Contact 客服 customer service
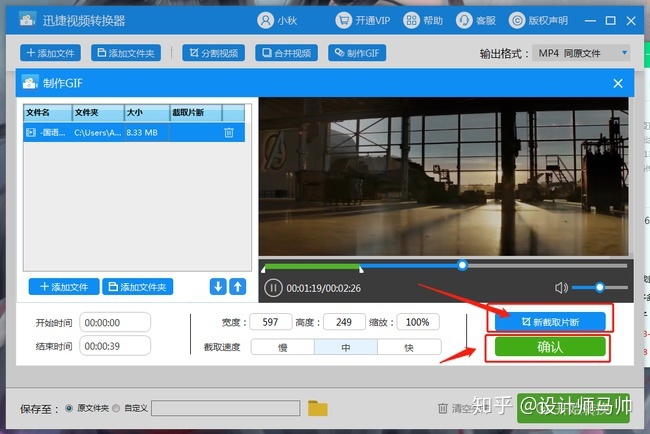Viewport: 650px width, 434px height. 475,20
